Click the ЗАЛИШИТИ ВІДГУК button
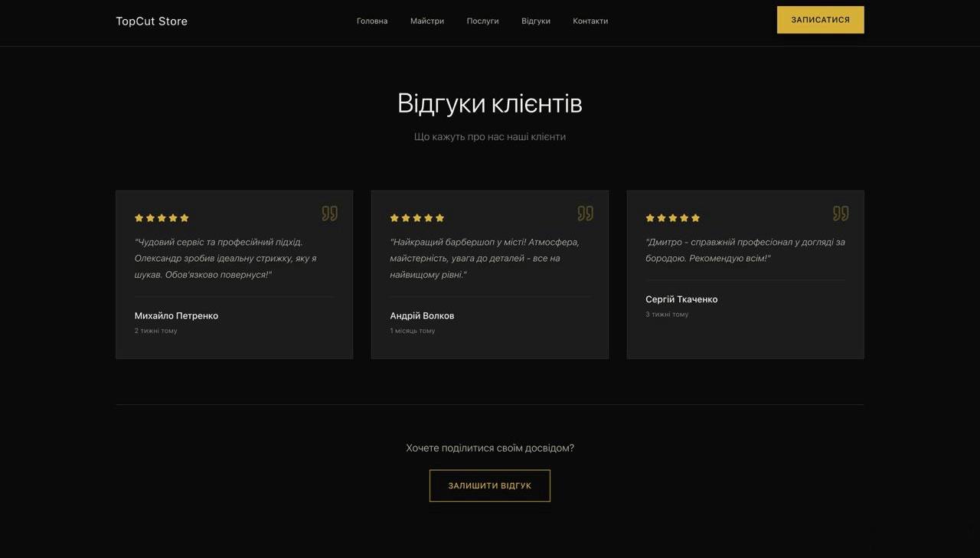Image resolution: width=980 pixels, height=558 pixels. coord(490,485)
